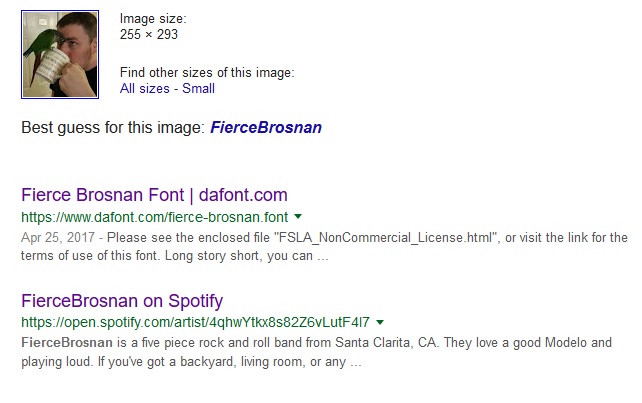The image size is (642, 403).
Task: Click the Image size 255 × 293 text
Action: click(149, 34)
